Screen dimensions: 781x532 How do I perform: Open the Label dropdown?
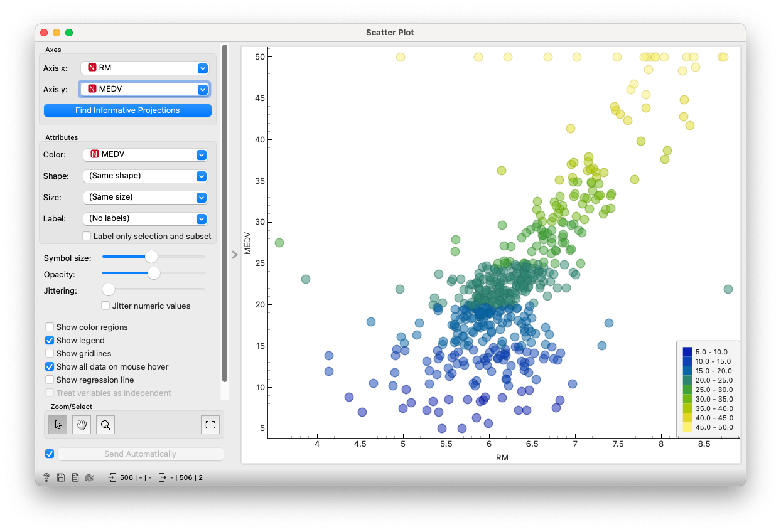coord(146,218)
